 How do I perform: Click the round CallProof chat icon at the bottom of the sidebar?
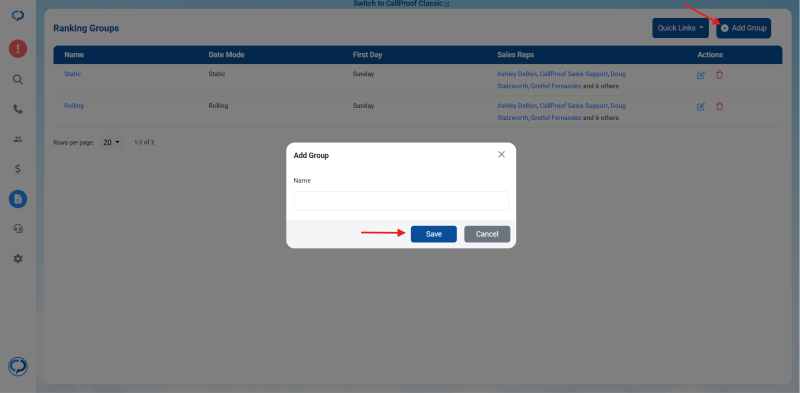[x=18, y=366]
